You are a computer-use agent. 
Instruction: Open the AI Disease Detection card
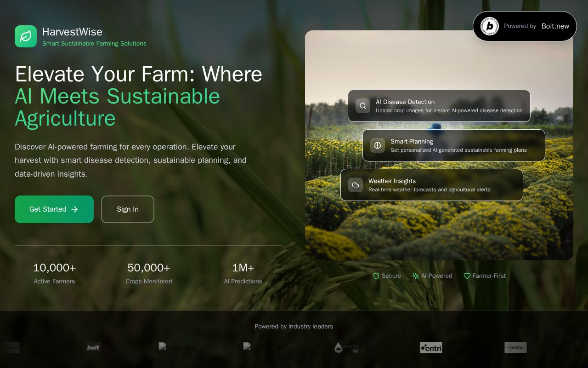(439, 106)
